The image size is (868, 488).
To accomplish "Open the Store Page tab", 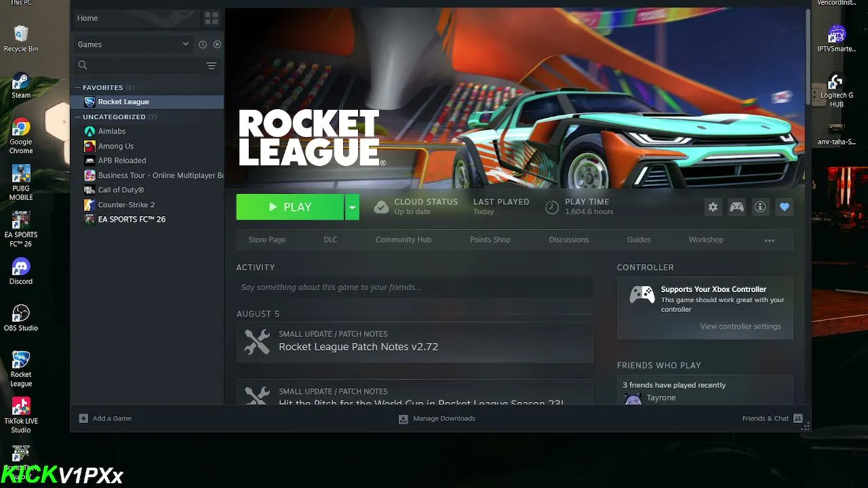I will point(267,240).
